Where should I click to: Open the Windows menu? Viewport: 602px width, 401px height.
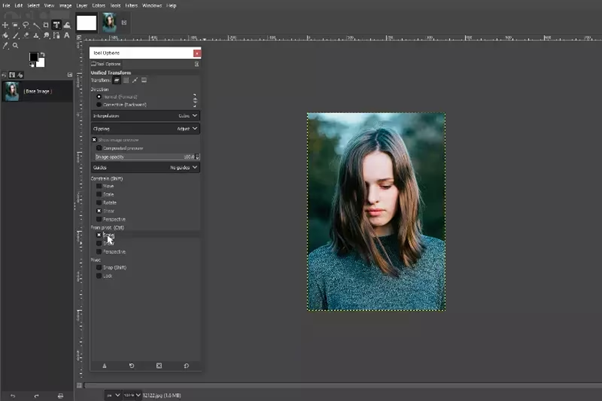tap(152, 5)
